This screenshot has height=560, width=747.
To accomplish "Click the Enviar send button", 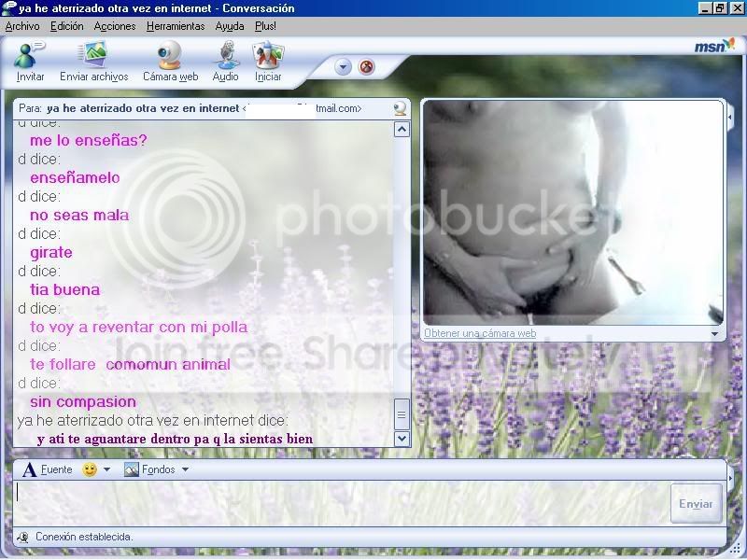I will pos(696,504).
